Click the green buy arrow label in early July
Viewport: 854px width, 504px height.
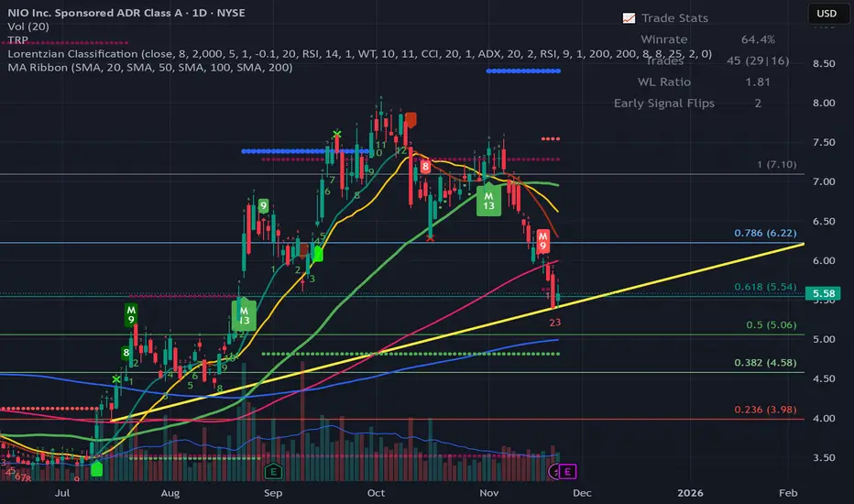pos(96,468)
